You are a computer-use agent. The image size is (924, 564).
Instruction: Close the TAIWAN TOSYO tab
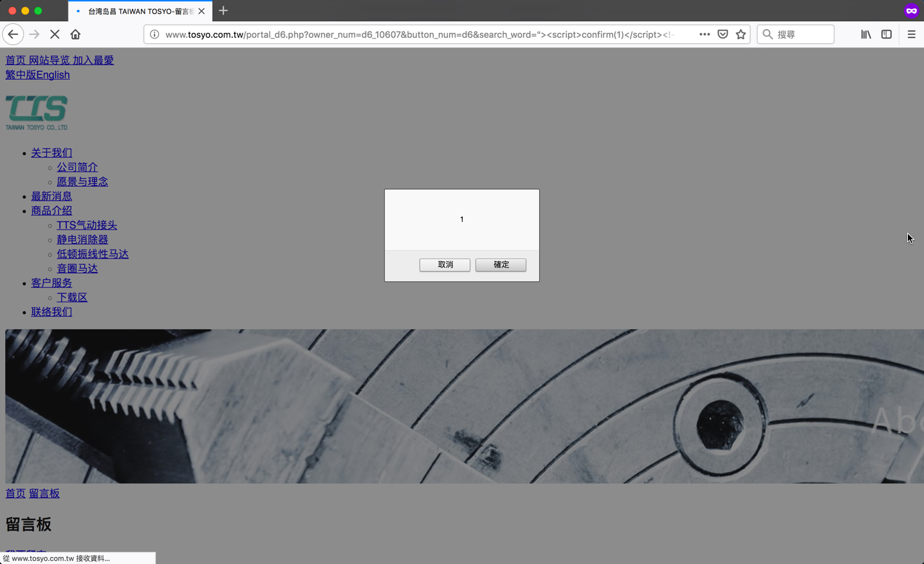[x=201, y=11]
